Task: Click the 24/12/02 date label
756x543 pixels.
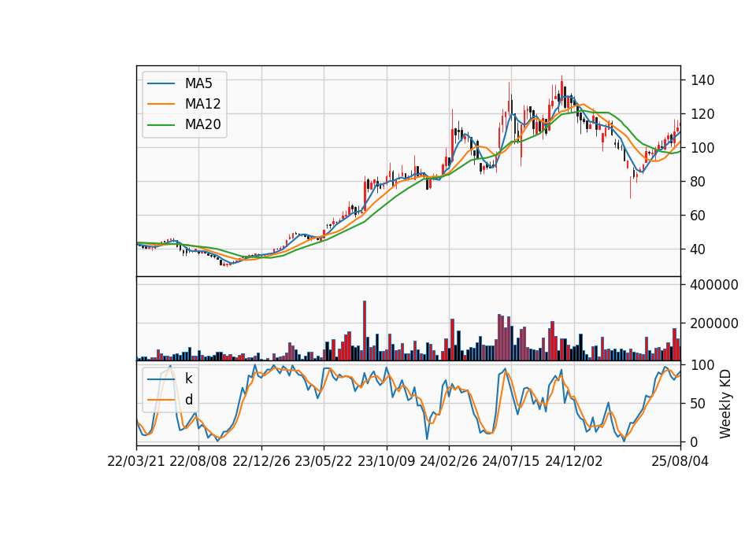Action: point(574,462)
